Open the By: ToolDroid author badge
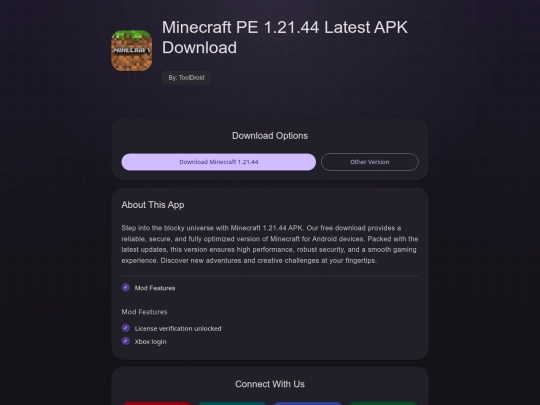Screen dimensions: 540x405 (x=186, y=78)
